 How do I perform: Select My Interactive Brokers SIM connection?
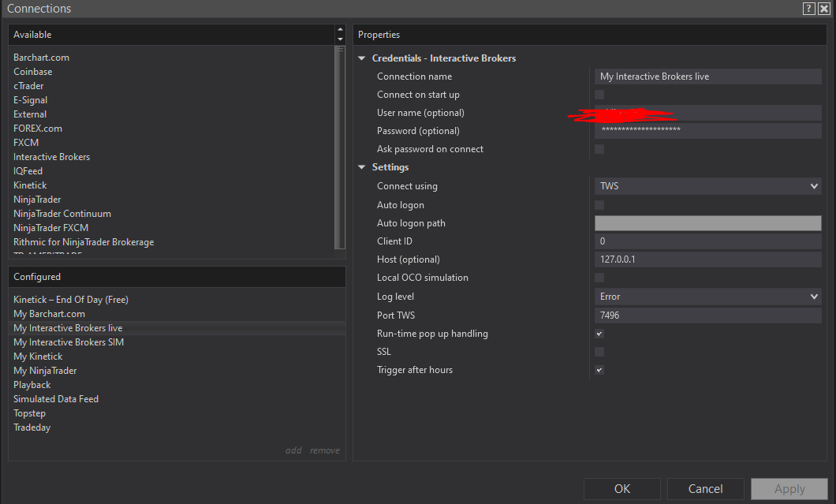click(69, 342)
